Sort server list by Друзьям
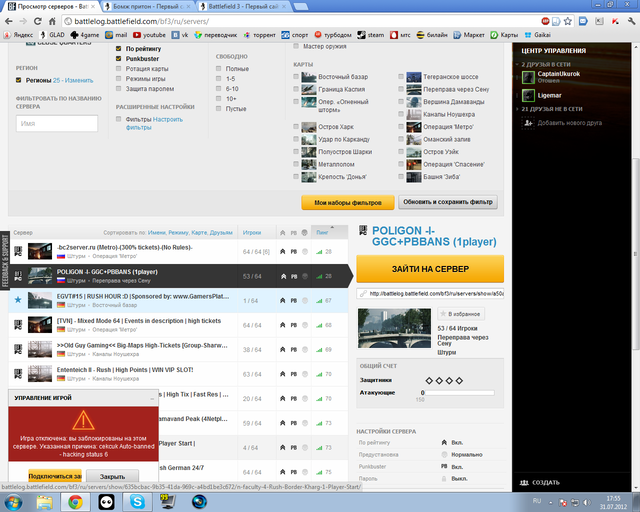Viewport: 640px width, 512px height. click(x=221, y=233)
